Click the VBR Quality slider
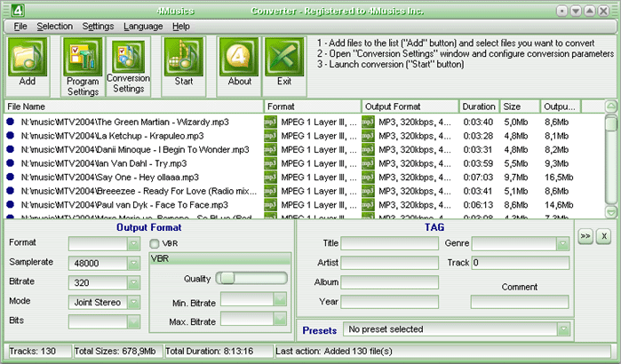The width and height of the screenshot is (621, 364). 253,278
